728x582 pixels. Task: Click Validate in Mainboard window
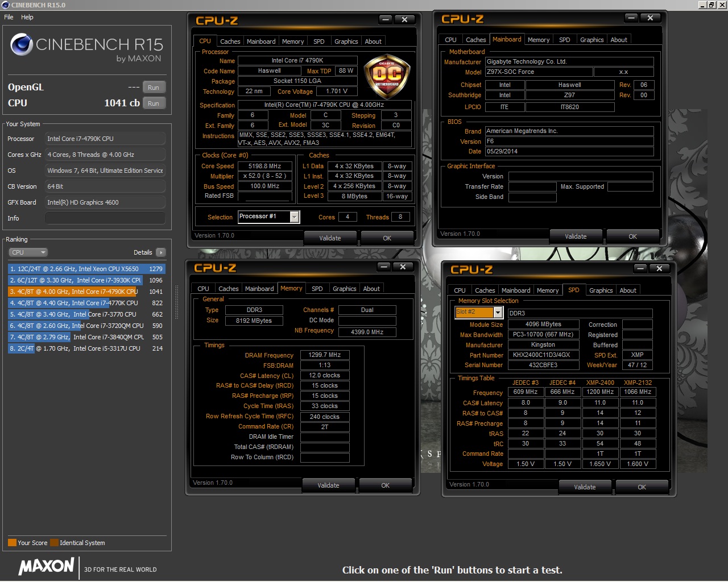[576, 236]
